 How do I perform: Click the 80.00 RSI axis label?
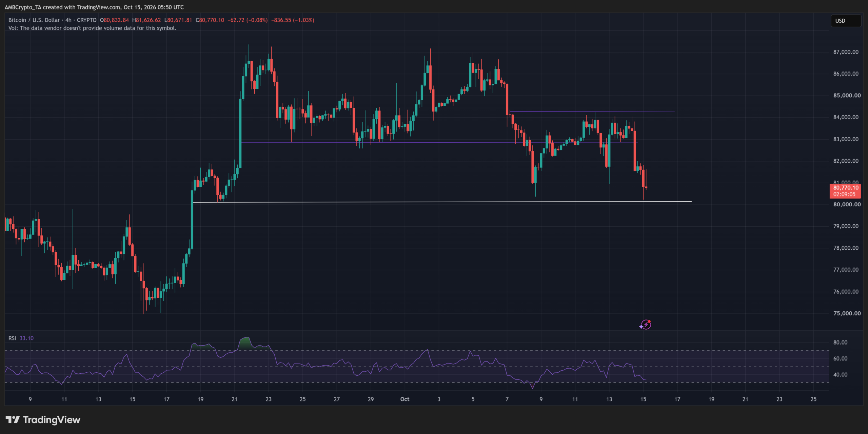(840, 343)
